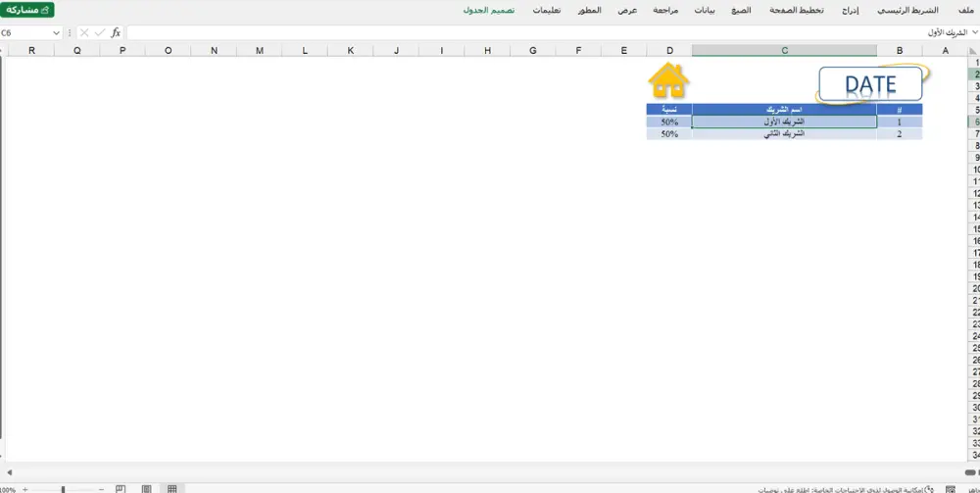The image size is (980, 493).
Task: Select the cell with number 2
Action: pyautogui.click(x=900, y=133)
